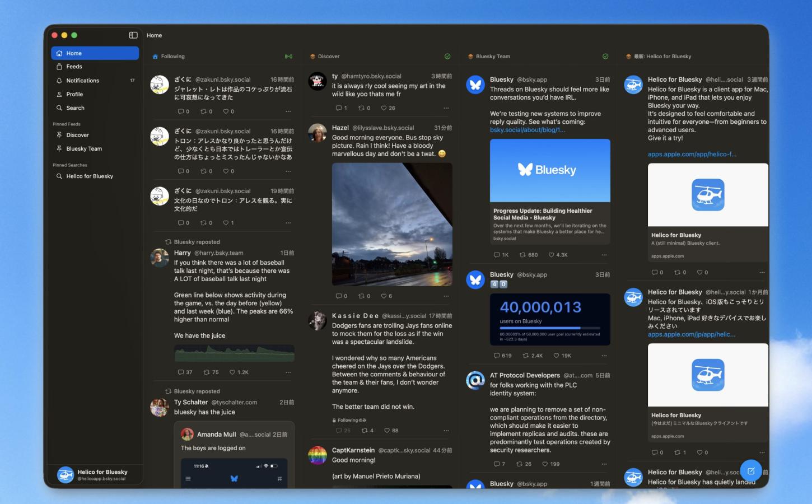Toggle the checkmark icon in Bluesky Team column header
The height and width of the screenshot is (504, 812).
(x=605, y=57)
